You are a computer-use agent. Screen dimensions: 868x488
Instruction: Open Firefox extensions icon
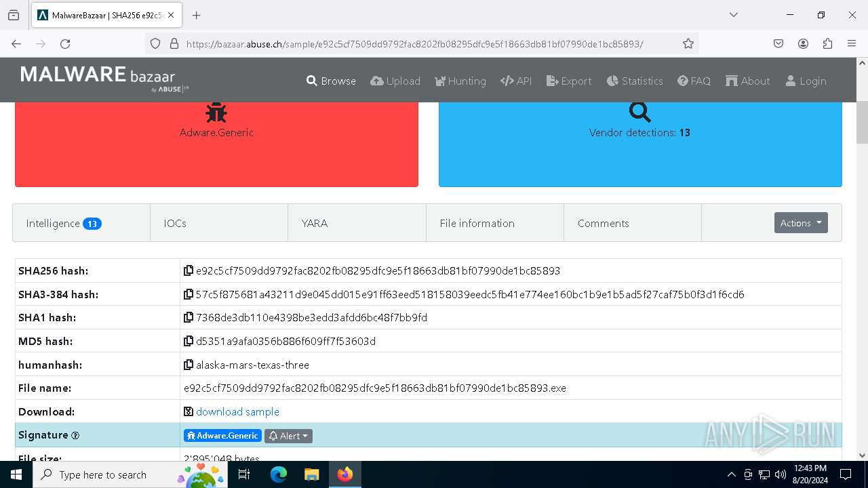click(x=827, y=43)
